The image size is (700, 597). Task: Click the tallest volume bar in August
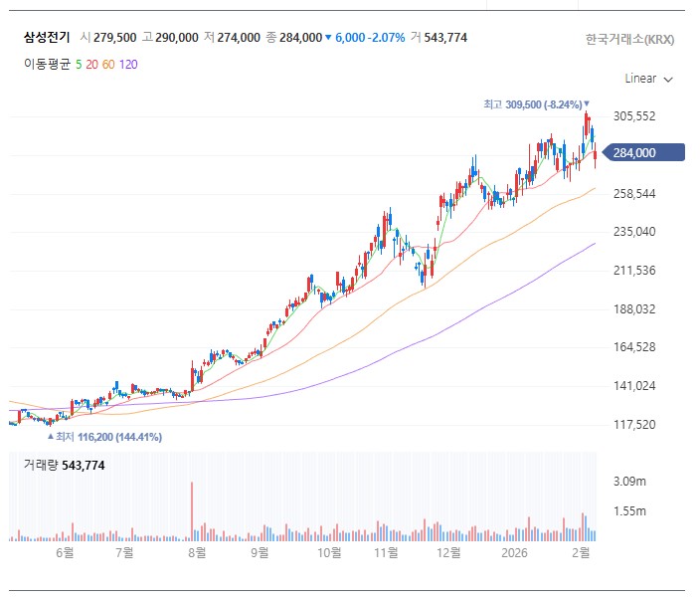(192, 511)
